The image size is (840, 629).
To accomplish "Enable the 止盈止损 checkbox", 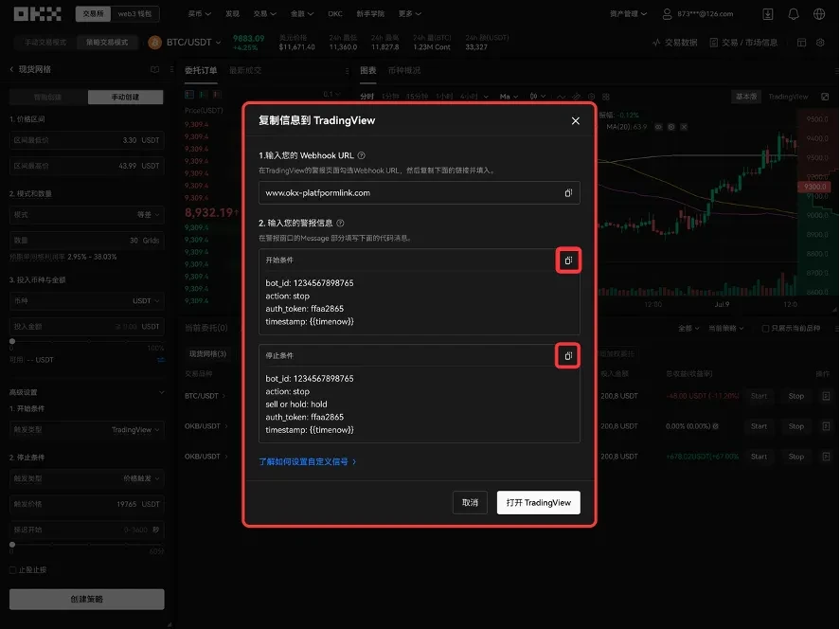I will click(x=13, y=569).
